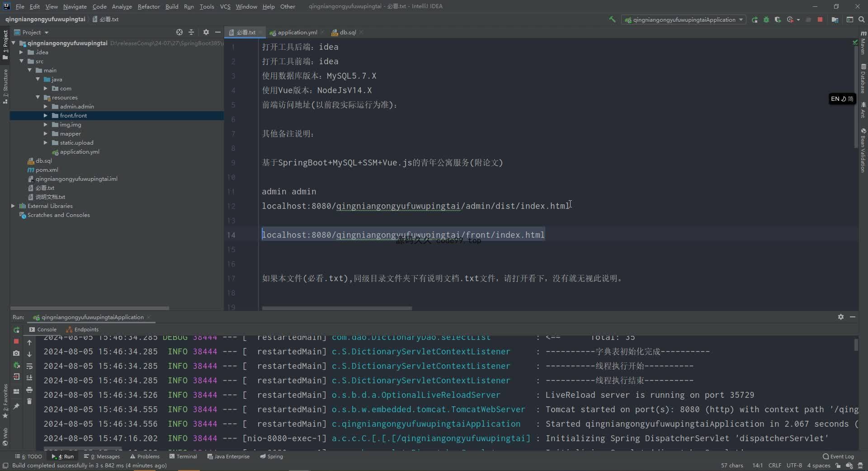Screen dimensions: 868x471
Task: Expand the mapper folder
Action: click(x=45, y=134)
